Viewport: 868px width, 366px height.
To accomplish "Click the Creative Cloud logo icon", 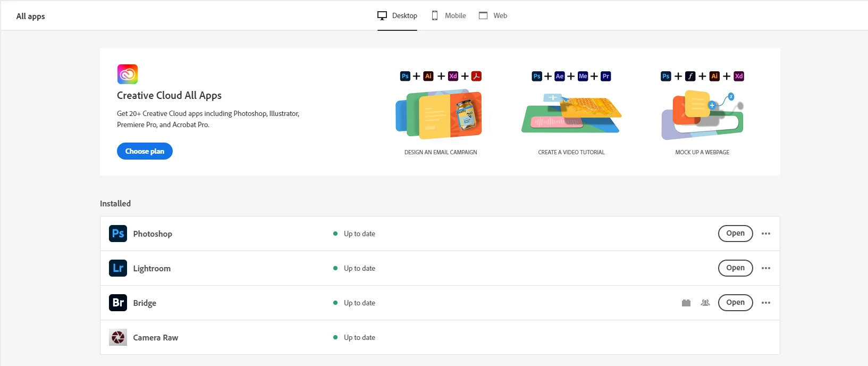I will click(x=128, y=74).
